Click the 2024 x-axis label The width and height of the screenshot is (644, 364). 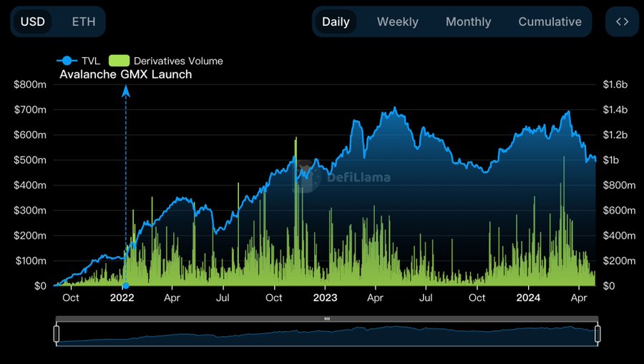click(x=528, y=297)
